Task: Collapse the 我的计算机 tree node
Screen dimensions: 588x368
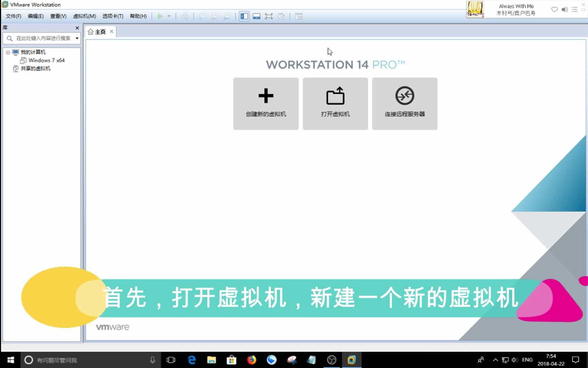Action: tap(8, 52)
